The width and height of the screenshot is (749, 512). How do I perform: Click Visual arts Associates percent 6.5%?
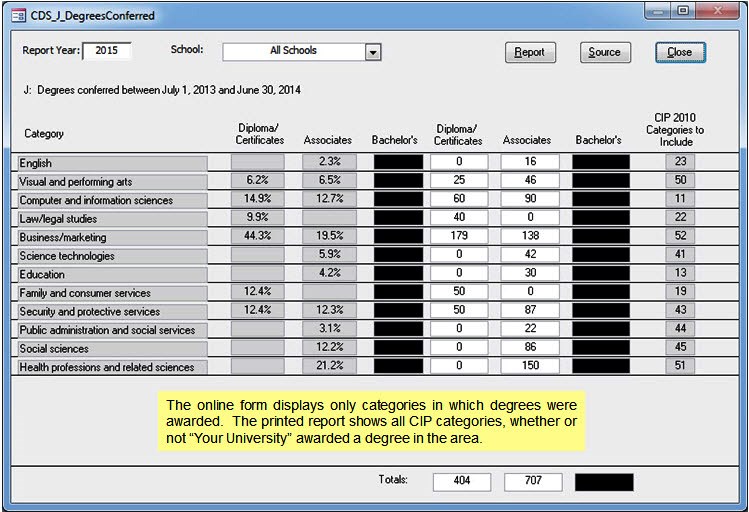click(329, 181)
